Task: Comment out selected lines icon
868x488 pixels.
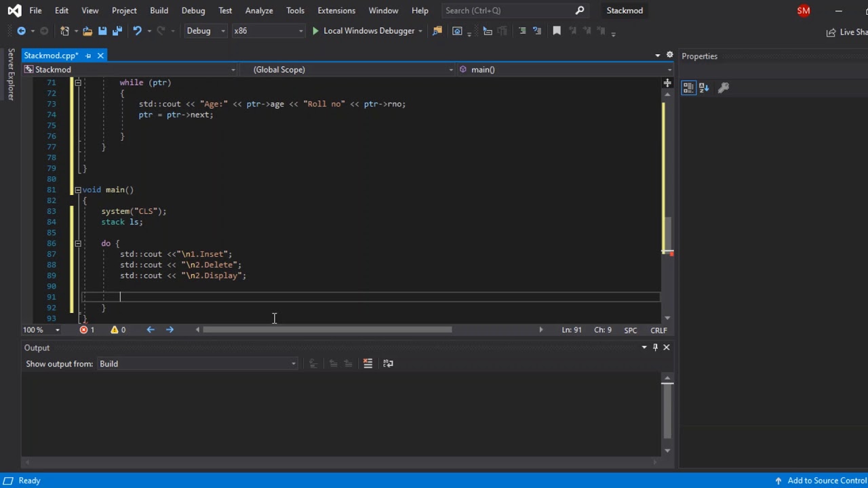Action: coord(522,30)
